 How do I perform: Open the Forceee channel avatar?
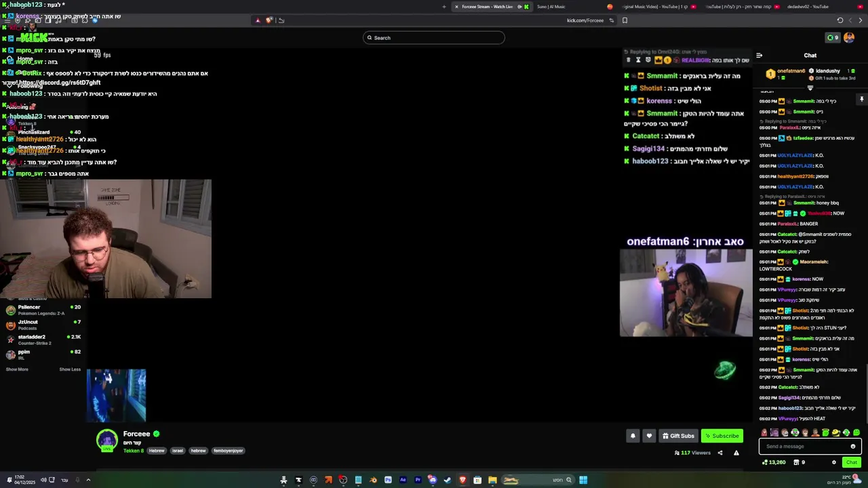[106, 441]
